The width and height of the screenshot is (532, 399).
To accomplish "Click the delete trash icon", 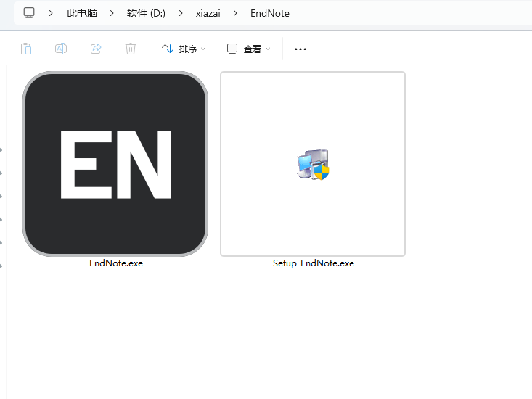I will 131,49.
